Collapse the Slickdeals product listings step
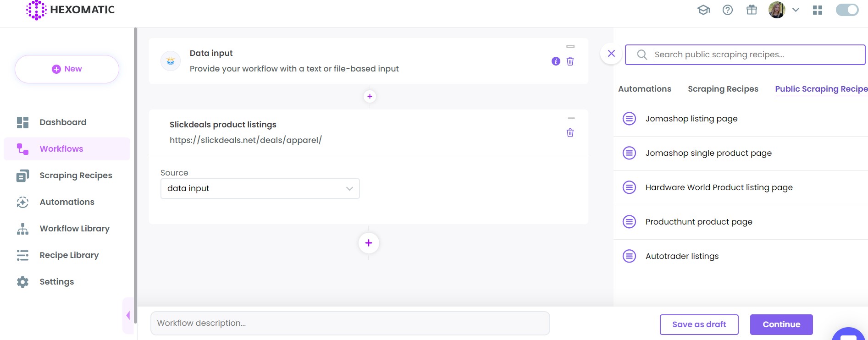The image size is (868, 340). (571, 118)
